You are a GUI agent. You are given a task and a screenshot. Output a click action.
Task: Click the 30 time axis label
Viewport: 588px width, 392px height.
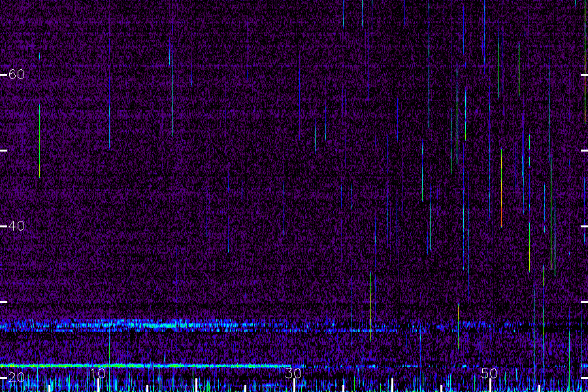293,373
